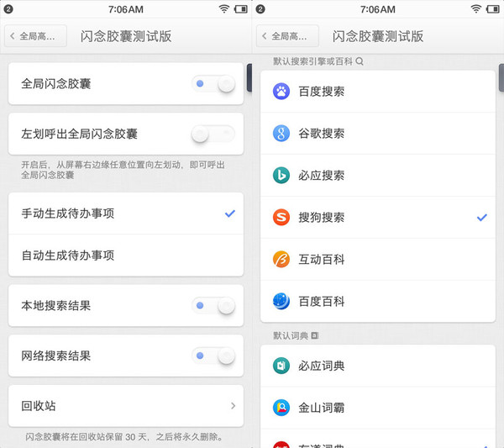
Task: Click the 金山词霸 icon
Action: 281,408
